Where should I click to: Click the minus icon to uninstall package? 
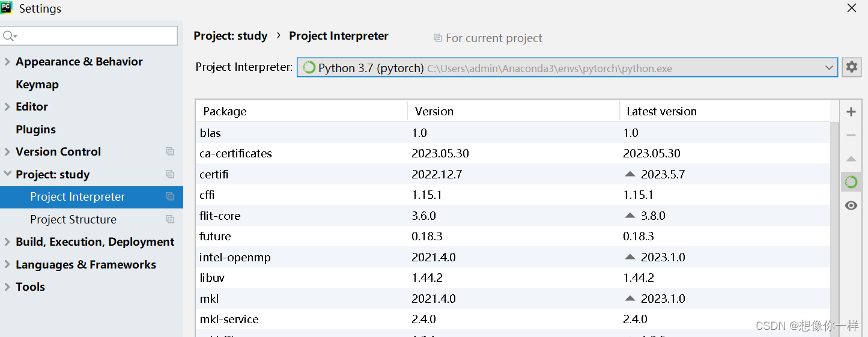pyautogui.click(x=851, y=135)
